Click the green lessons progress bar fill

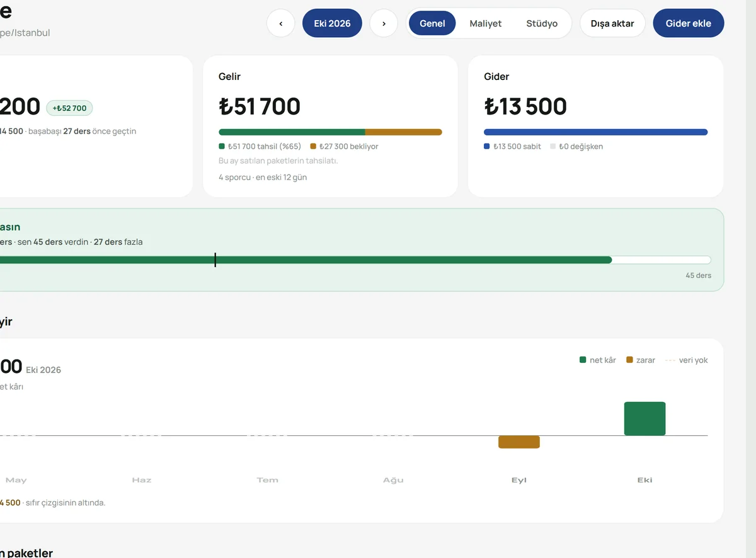point(306,259)
